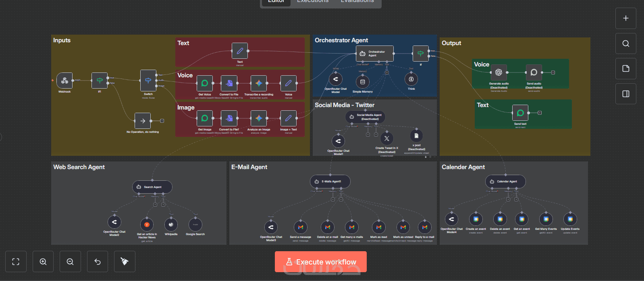
Task: Open OpenRouter Chat Model3 node
Action: (x=271, y=227)
